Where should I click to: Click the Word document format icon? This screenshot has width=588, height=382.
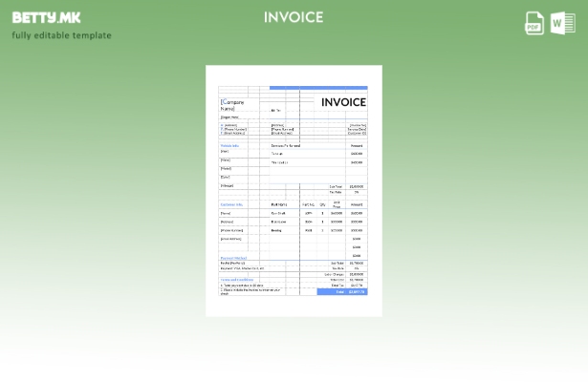[563, 23]
